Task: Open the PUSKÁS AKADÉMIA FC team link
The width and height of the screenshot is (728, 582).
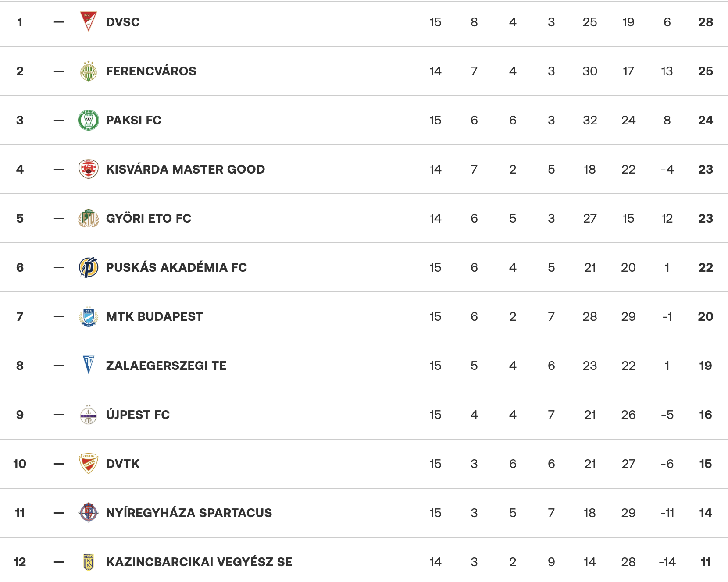Action: 176,267
